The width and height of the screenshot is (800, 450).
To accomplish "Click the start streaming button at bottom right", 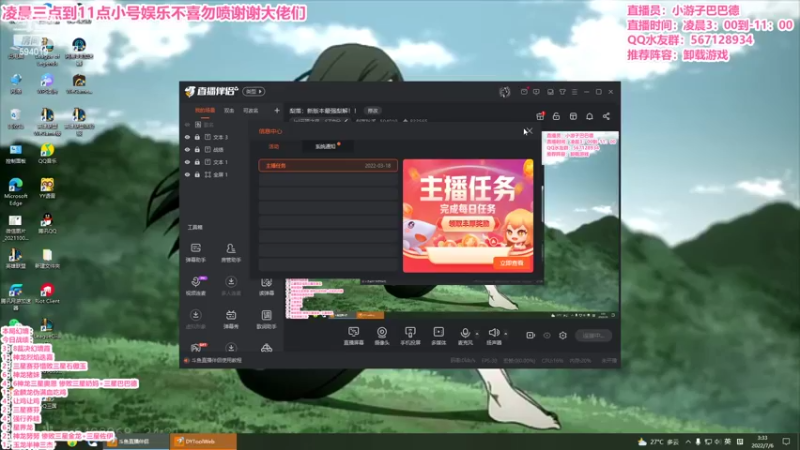I will (x=593, y=335).
